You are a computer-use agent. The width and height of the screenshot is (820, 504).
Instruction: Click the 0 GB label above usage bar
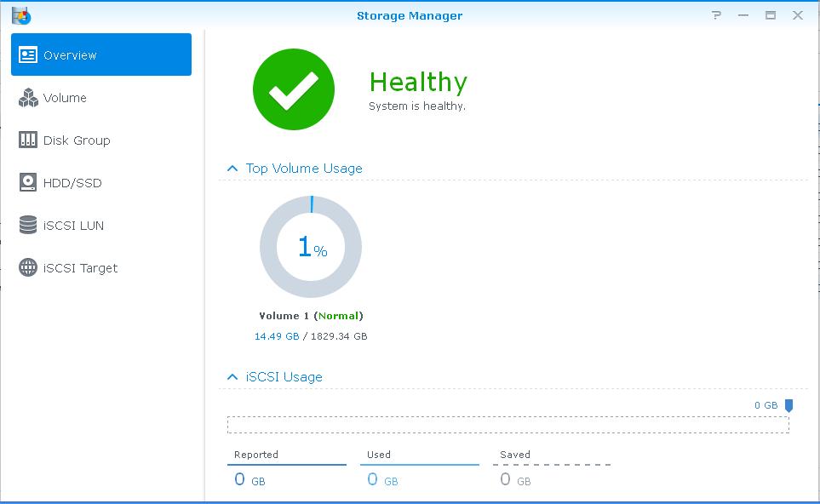pyautogui.click(x=766, y=405)
